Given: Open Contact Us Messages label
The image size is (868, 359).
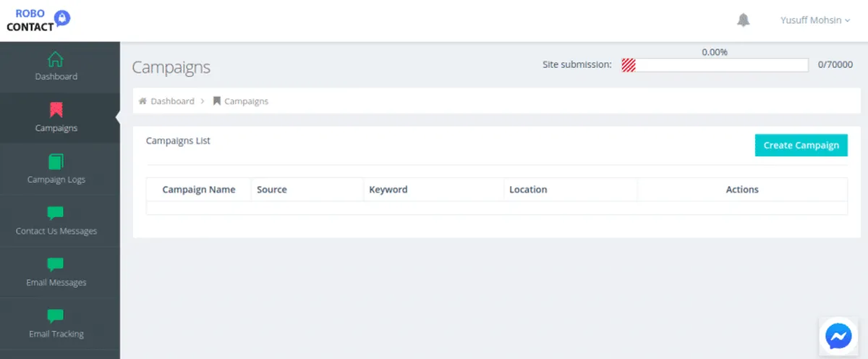Looking at the screenshot, I should [x=56, y=231].
